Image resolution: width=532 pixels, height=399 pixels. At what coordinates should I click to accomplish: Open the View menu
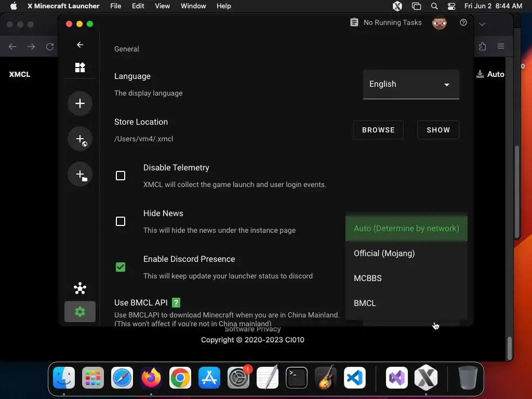(163, 6)
